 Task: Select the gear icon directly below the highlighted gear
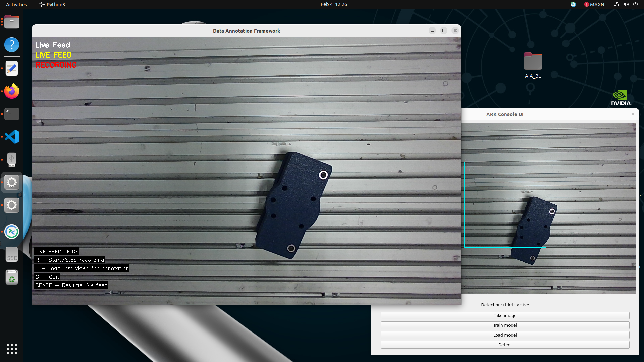click(12, 205)
